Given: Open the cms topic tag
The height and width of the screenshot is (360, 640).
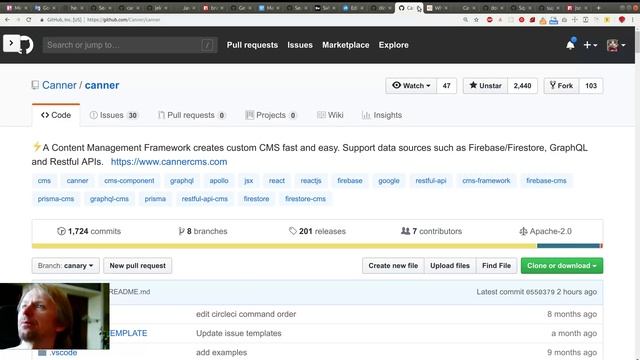Looking at the screenshot, I should [x=44, y=180].
